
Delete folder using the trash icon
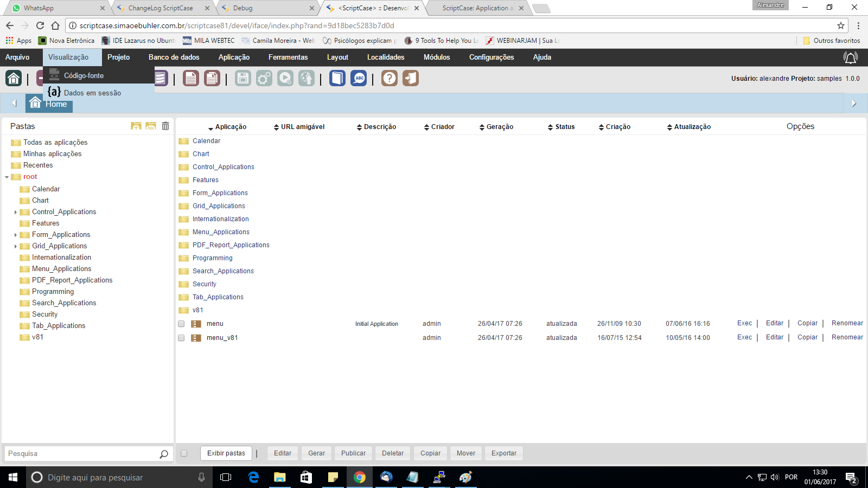coord(165,126)
